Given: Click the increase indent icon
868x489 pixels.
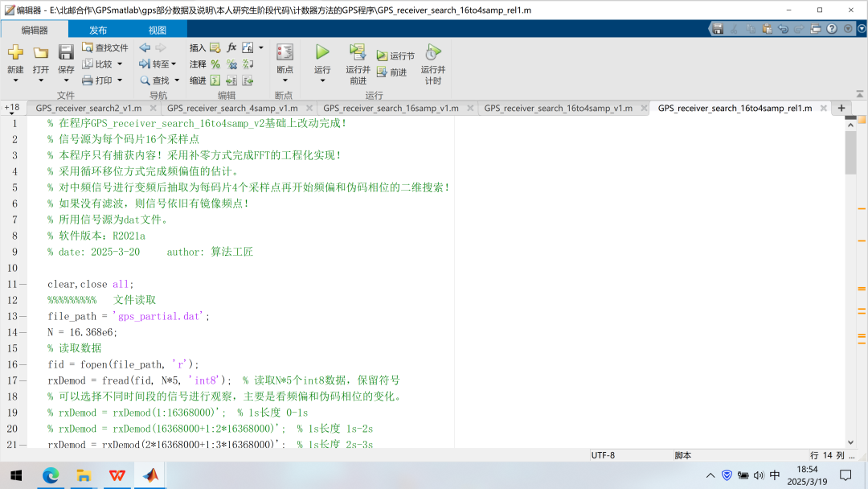Looking at the screenshot, I should pyautogui.click(x=231, y=81).
